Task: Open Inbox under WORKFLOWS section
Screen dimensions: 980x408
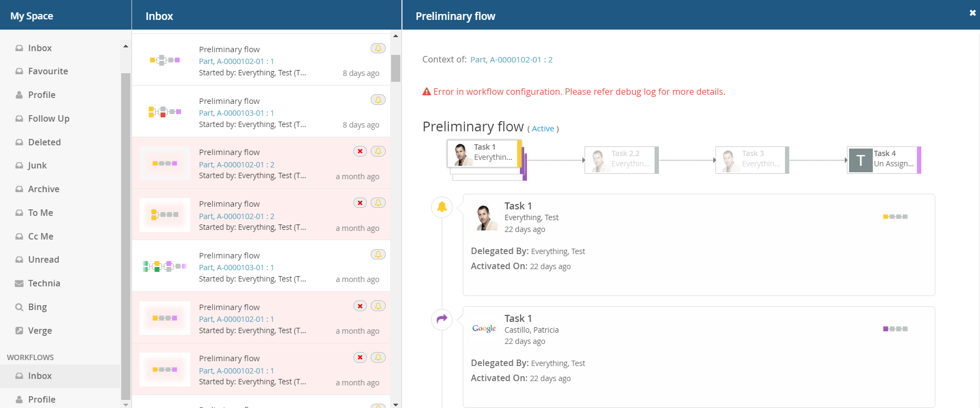Action: pyautogui.click(x=40, y=376)
